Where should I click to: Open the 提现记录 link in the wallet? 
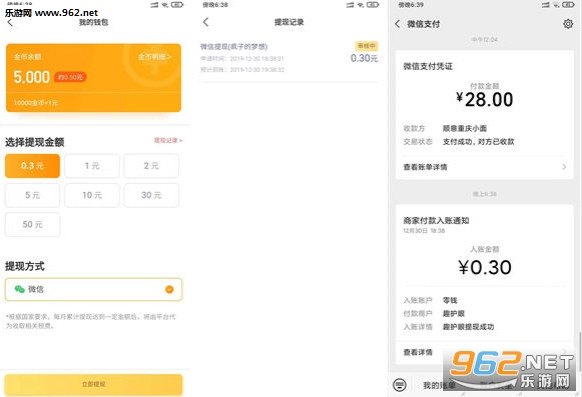[168, 140]
